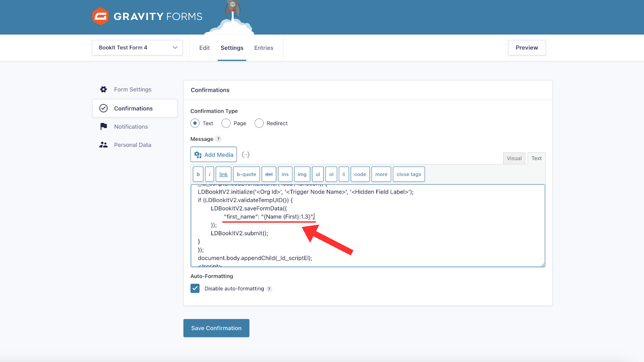Click the Preview button
644x362 pixels.
526,47
